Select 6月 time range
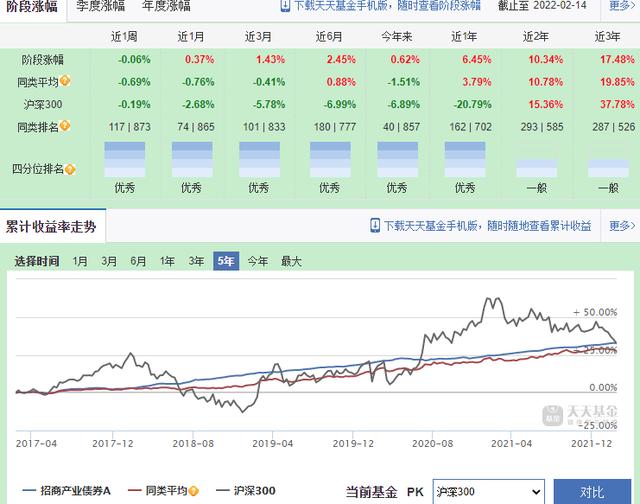The image size is (640, 504). 138,261
